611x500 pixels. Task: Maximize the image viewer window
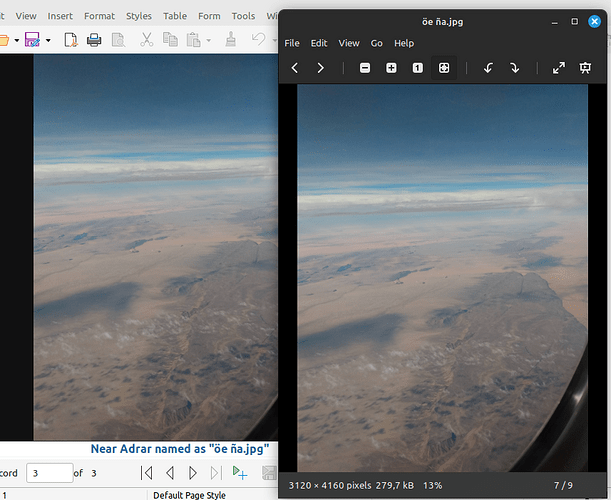point(574,21)
